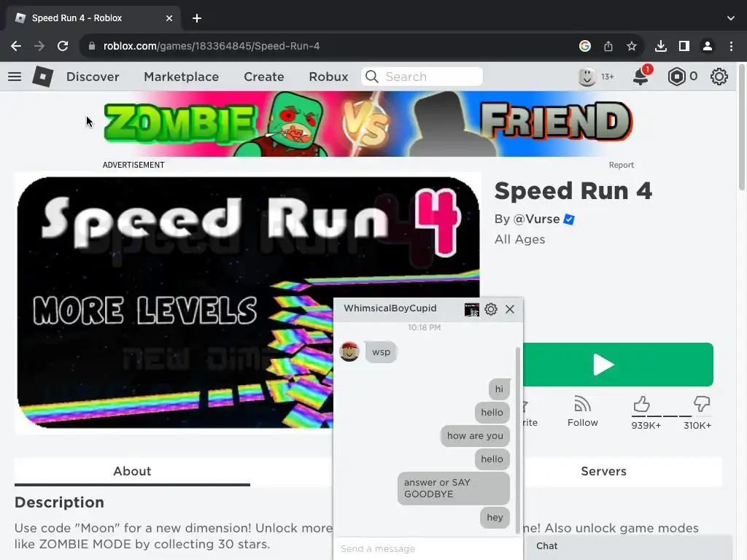Open the browser downloads icon
The width and height of the screenshot is (747, 560).
(661, 46)
